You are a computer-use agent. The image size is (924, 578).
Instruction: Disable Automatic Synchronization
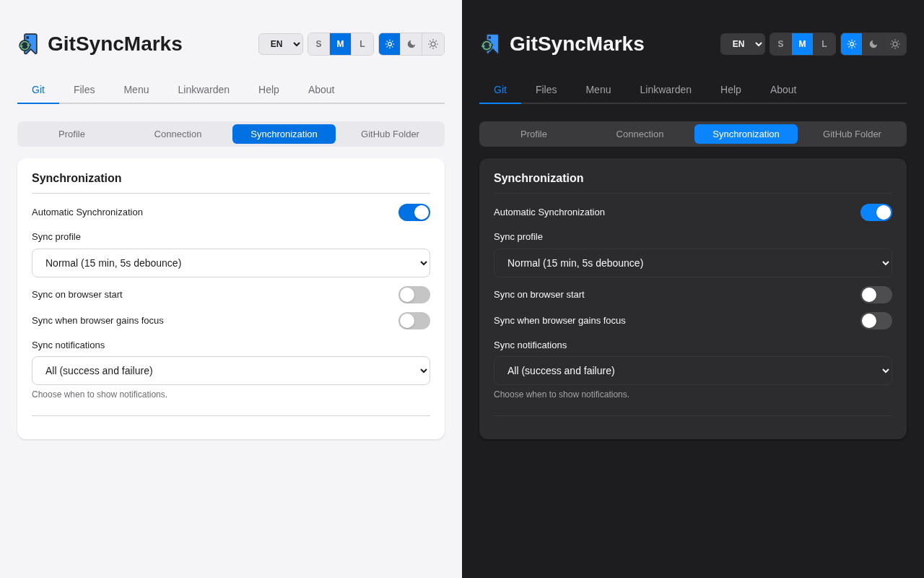[414, 212]
